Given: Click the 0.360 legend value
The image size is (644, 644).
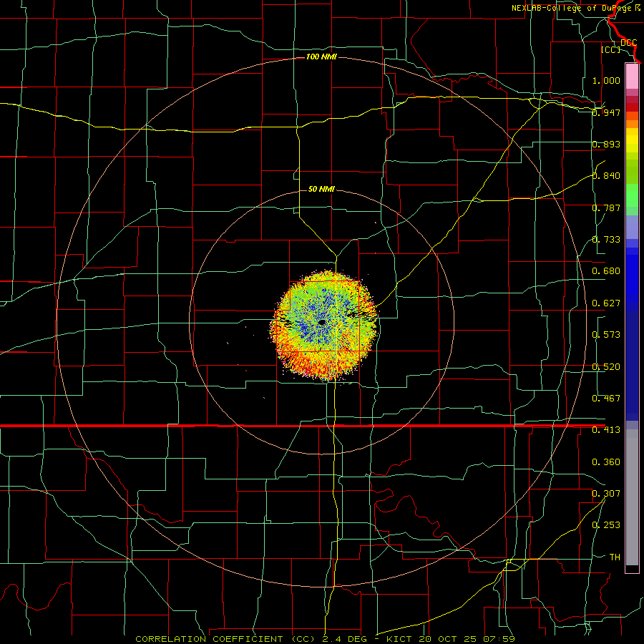Looking at the screenshot, I should click(606, 462).
